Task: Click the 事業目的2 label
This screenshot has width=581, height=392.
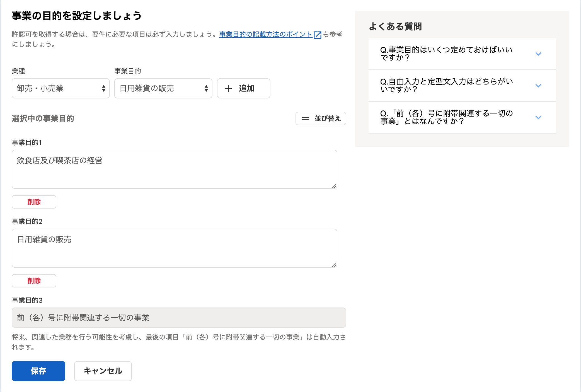Action: click(x=27, y=221)
